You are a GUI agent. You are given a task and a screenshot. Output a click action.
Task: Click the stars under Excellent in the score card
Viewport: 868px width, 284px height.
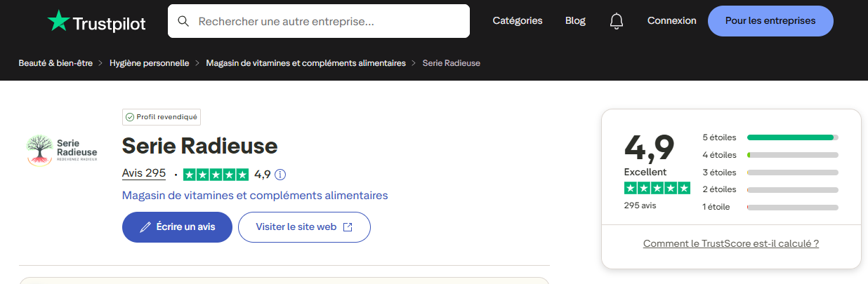pyautogui.click(x=657, y=188)
